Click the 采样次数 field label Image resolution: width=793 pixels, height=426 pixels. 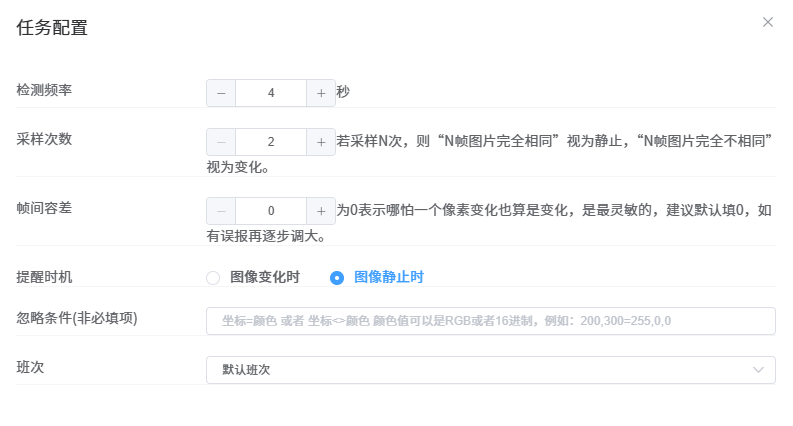pos(44,139)
